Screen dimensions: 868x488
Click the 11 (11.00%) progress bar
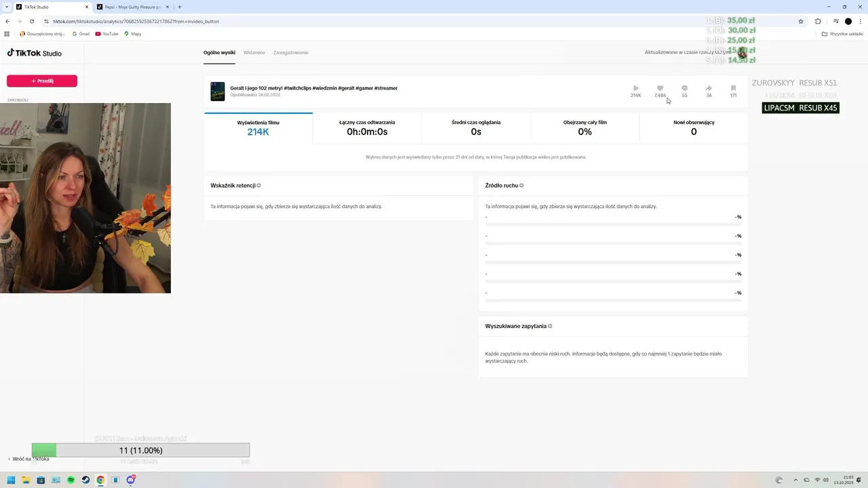click(x=141, y=450)
